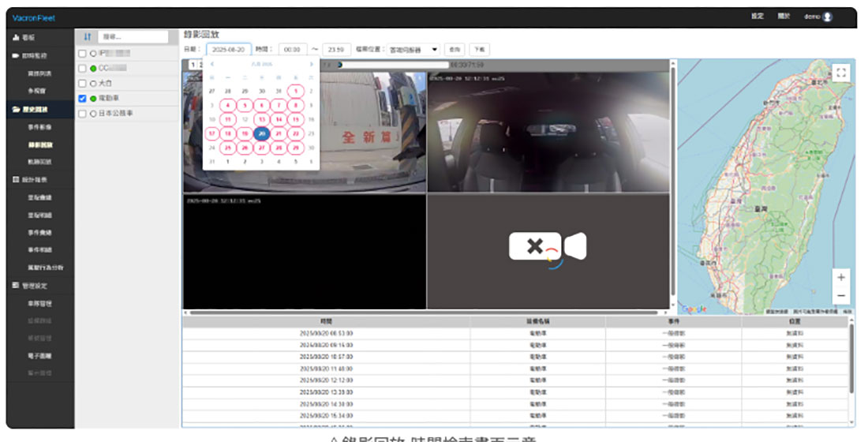Zoom in on the map
The height and width of the screenshot is (442, 868).
coord(841,278)
